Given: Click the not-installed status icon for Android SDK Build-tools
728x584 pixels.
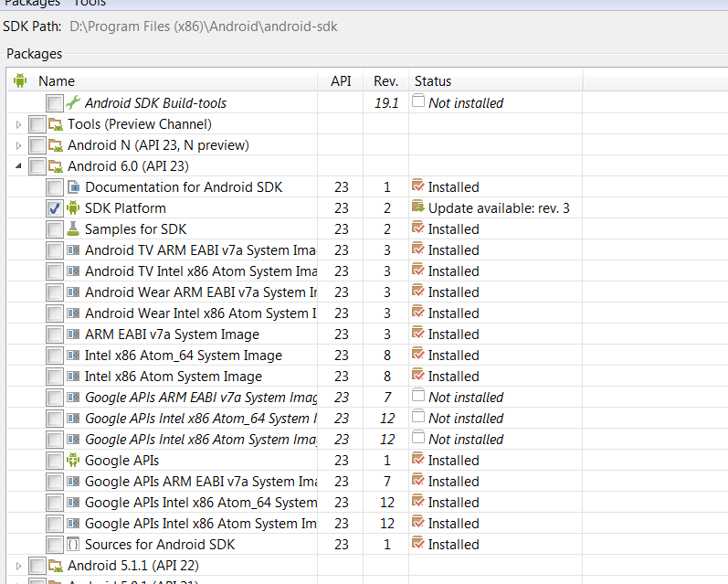Looking at the screenshot, I should click(418, 101).
